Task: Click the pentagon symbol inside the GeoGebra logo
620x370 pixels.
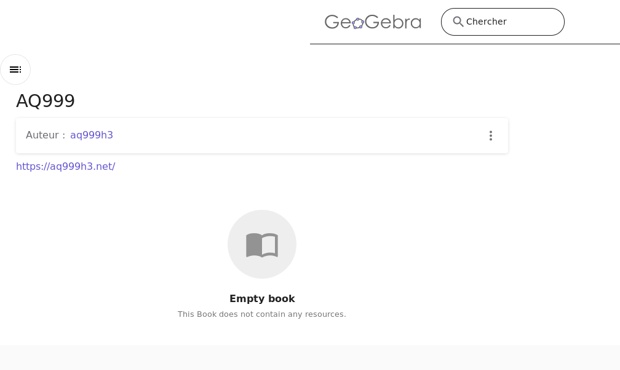Action: pyautogui.click(x=358, y=24)
